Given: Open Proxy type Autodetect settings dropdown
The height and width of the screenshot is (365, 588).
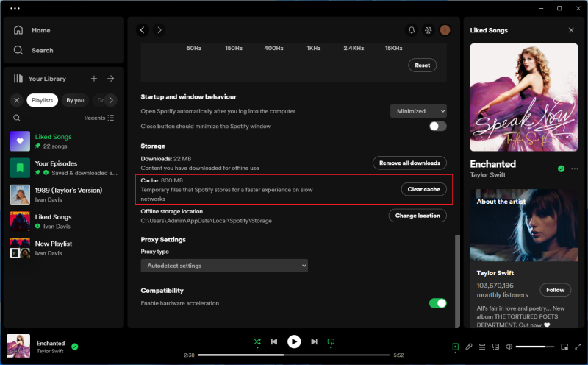Looking at the screenshot, I should (x=224, y=266).
